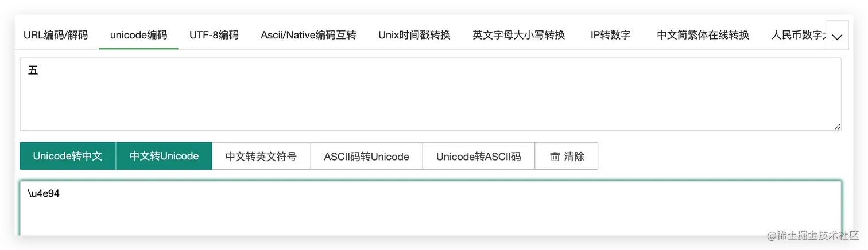868x250 pixels.
Task: Go to the Unix时间戳转换 tab
Action: pyautogui.click(x=414, y=35)
